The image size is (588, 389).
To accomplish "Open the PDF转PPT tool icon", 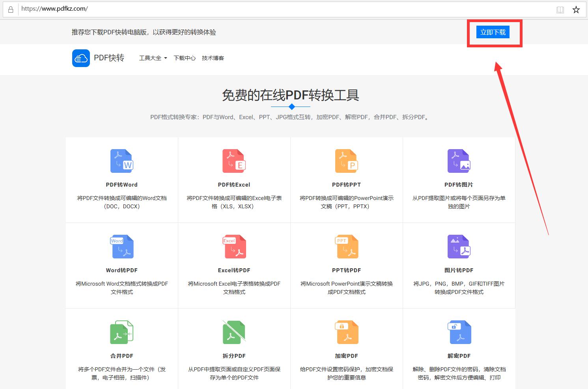I will tap(346, 161).
